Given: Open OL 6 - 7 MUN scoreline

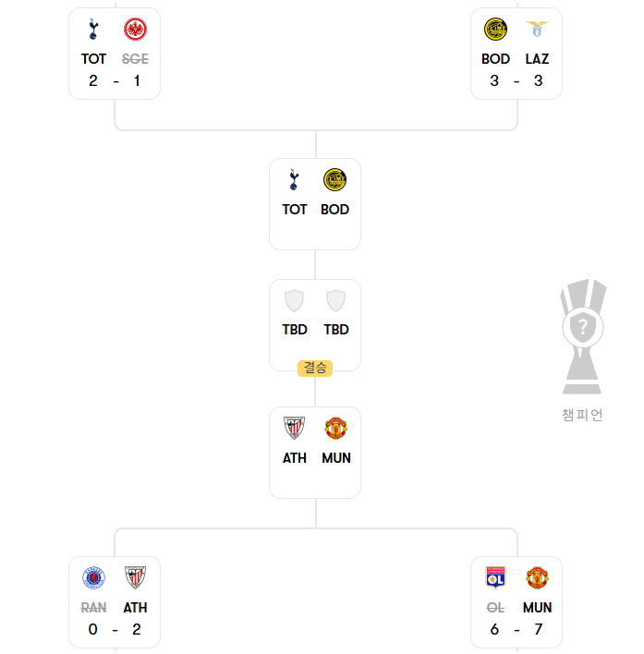Looking at the screenshot, I should (516, 629).
